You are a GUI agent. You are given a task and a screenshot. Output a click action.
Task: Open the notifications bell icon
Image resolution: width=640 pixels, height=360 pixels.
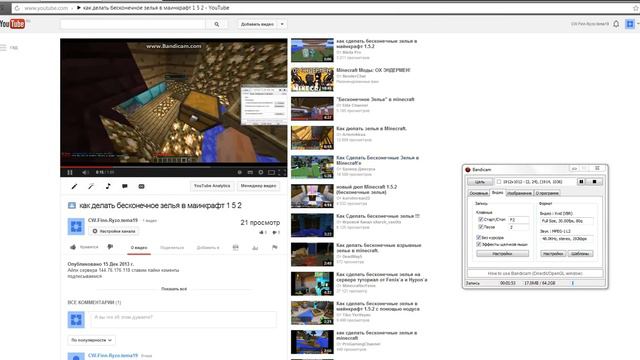[x=616, y=24]
